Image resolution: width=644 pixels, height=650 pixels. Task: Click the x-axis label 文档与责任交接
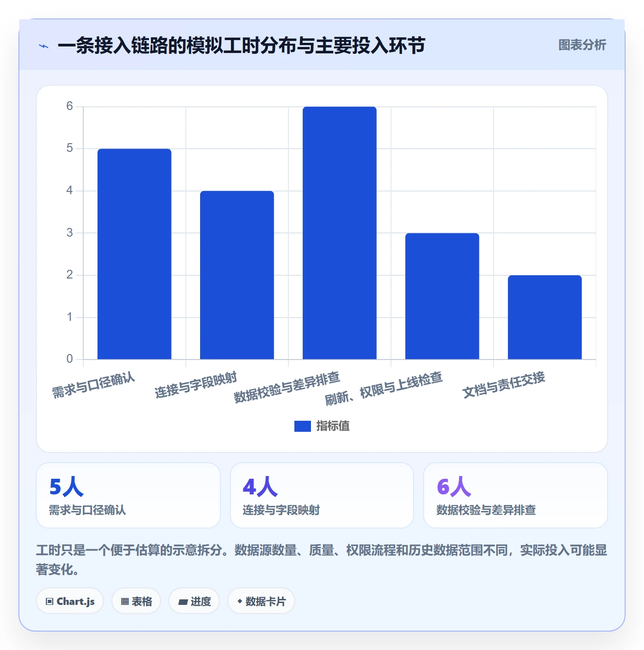pos(504,385)
